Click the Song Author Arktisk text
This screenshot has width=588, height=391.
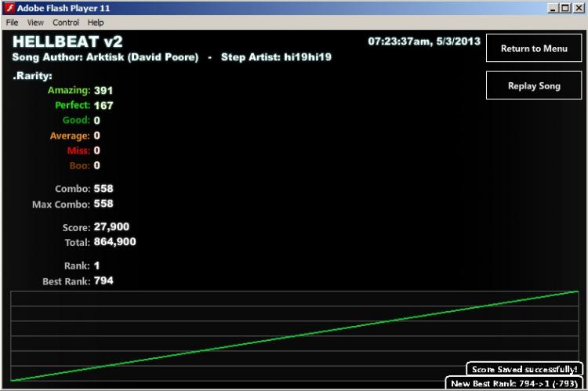tap(105, 57)
